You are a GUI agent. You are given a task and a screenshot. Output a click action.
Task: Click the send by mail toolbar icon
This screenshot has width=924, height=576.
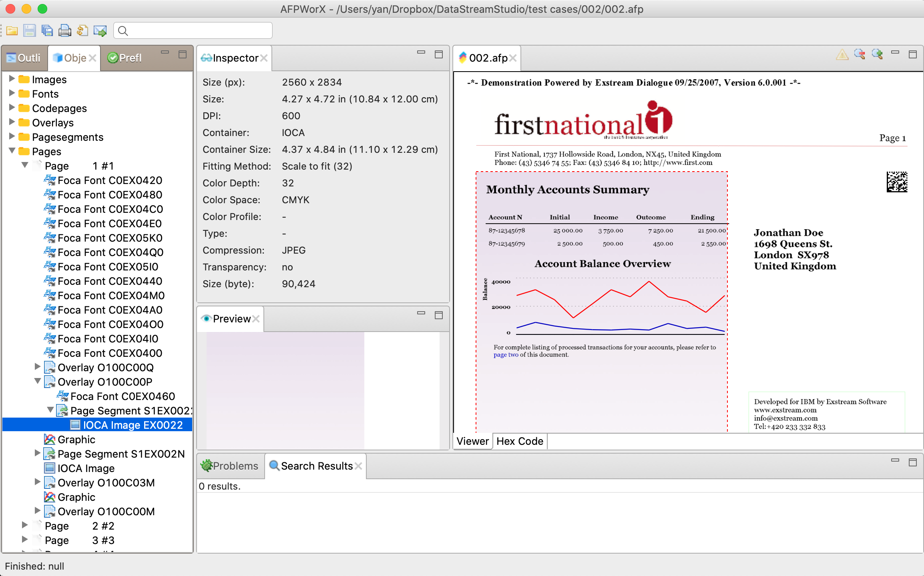click(x=100, y=31)
